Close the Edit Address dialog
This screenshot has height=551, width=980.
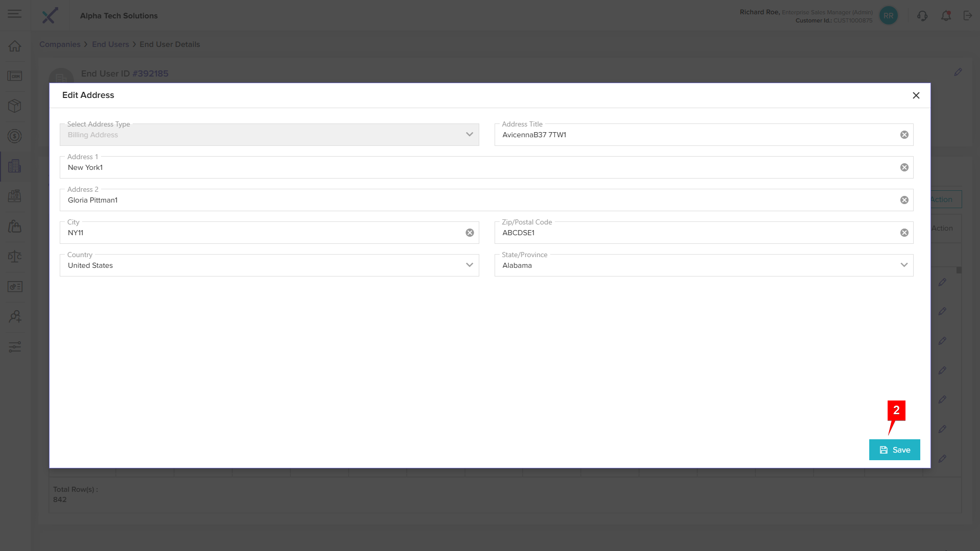click(916, 95)
